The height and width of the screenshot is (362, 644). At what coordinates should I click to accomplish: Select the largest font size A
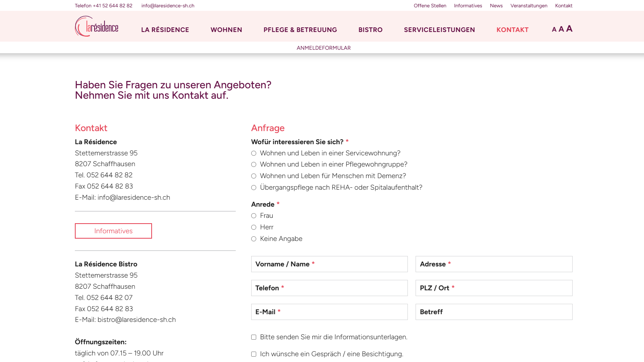coord(569,29)
